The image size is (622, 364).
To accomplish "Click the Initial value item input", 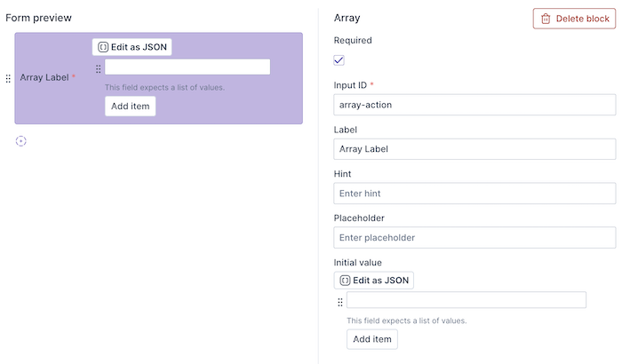I will click(466, 300).
